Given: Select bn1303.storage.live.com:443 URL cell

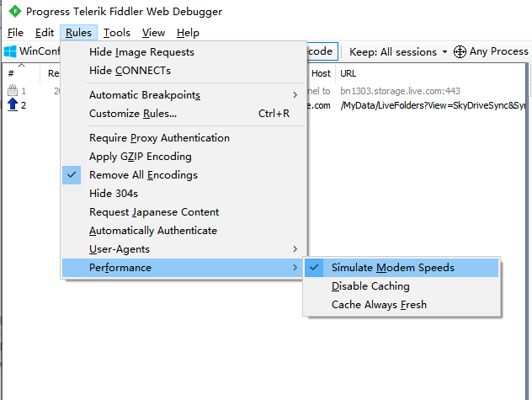Looking at the screenshot, I should coord(400,91).
